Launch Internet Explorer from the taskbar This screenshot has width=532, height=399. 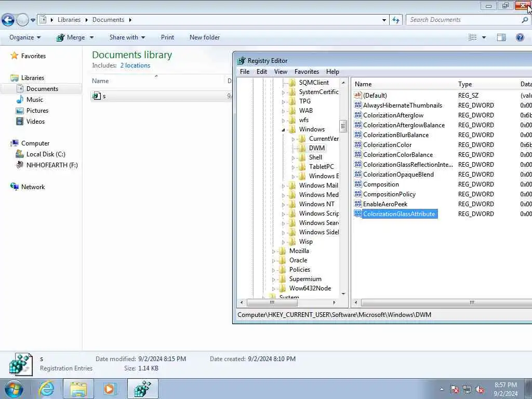(46, 389)
